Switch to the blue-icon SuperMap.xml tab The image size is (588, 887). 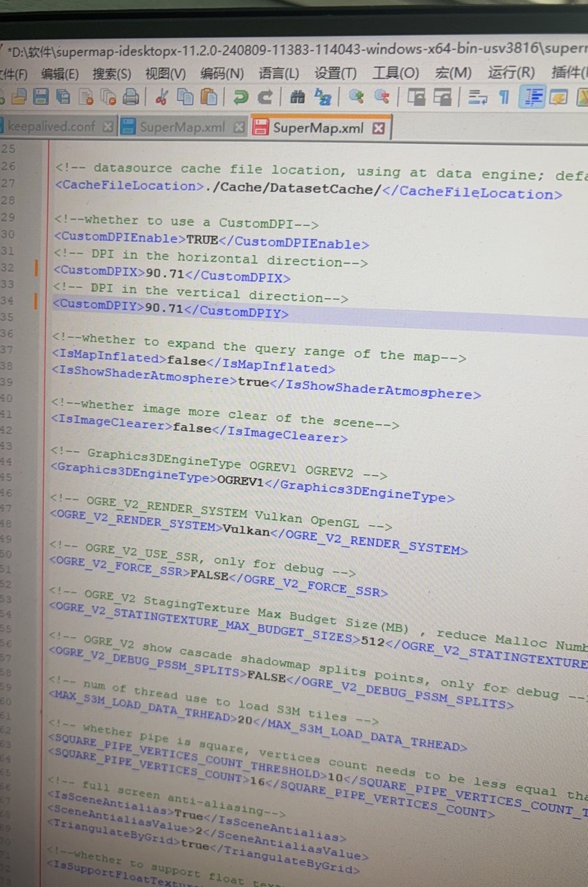(x=181, y=128)
